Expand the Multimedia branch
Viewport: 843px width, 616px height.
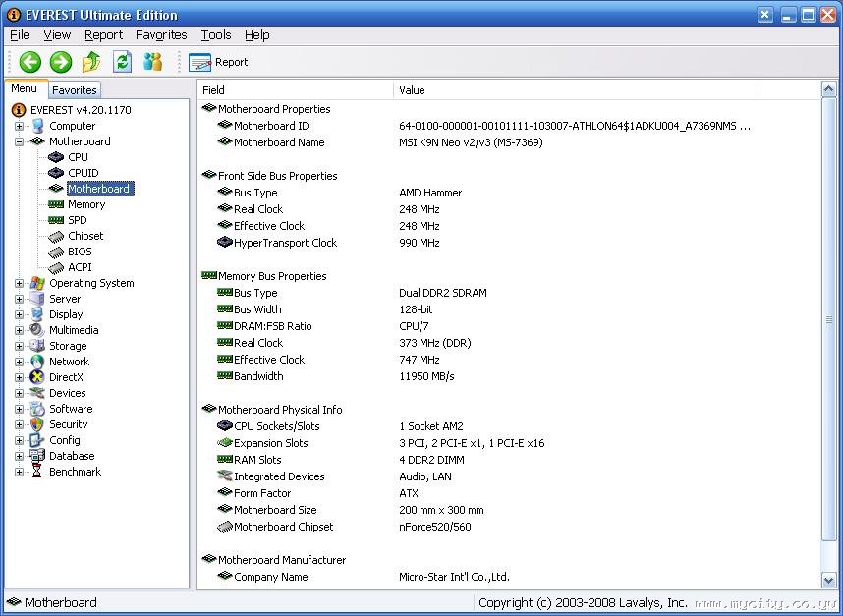click(19, 330)
